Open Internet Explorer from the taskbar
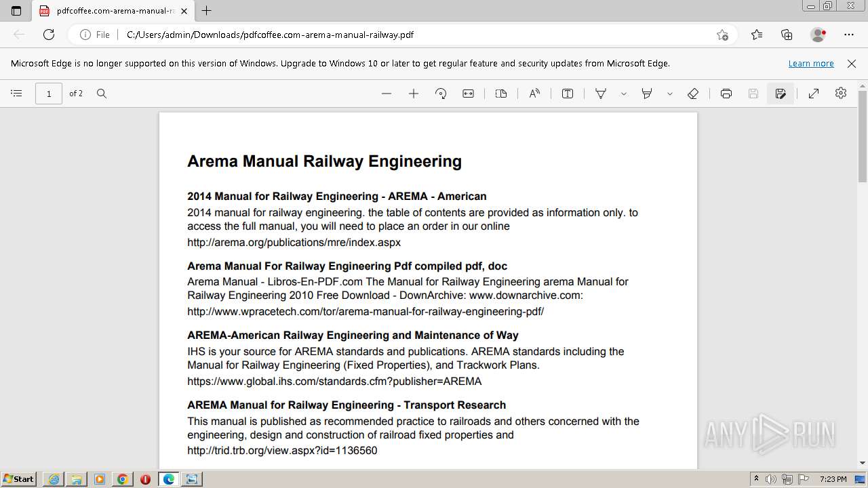This screenshot has width=868, height=488. 54,479
